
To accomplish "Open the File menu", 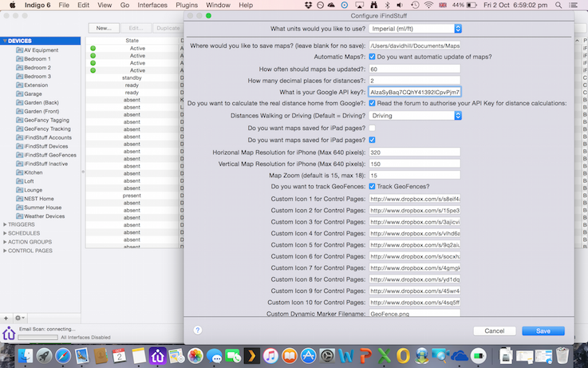I will click(64, 5).
